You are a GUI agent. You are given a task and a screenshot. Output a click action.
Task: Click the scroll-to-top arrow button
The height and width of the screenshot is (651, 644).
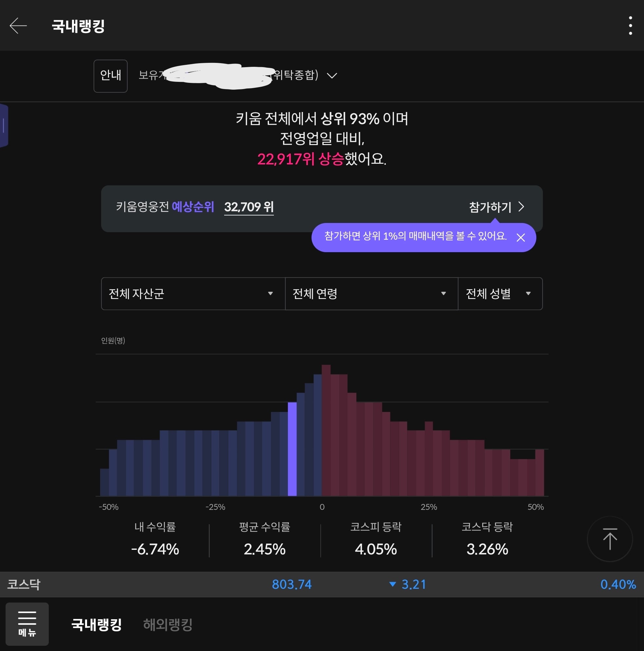pos(610,539)
